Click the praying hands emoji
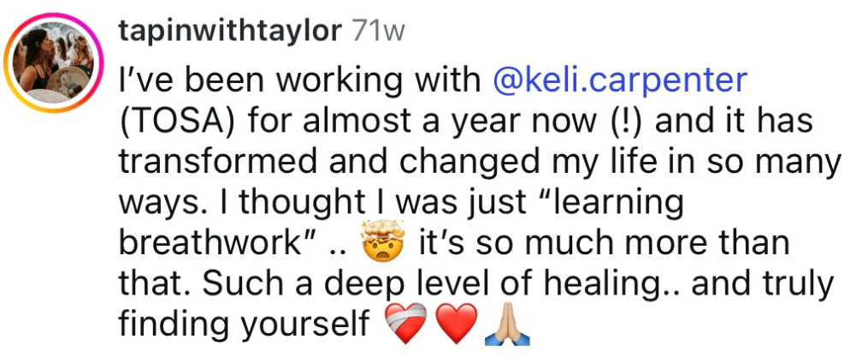Image resolution: width=868 pixels, height=363 pixels. tap(507, 326)
